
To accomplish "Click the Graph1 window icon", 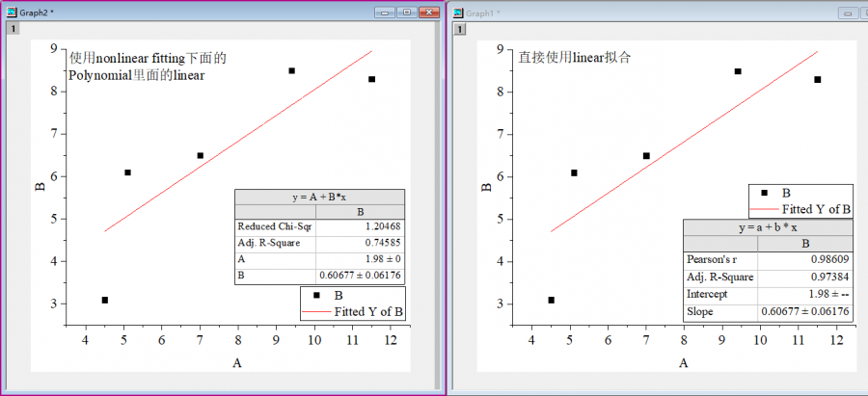I will (458, 13).
